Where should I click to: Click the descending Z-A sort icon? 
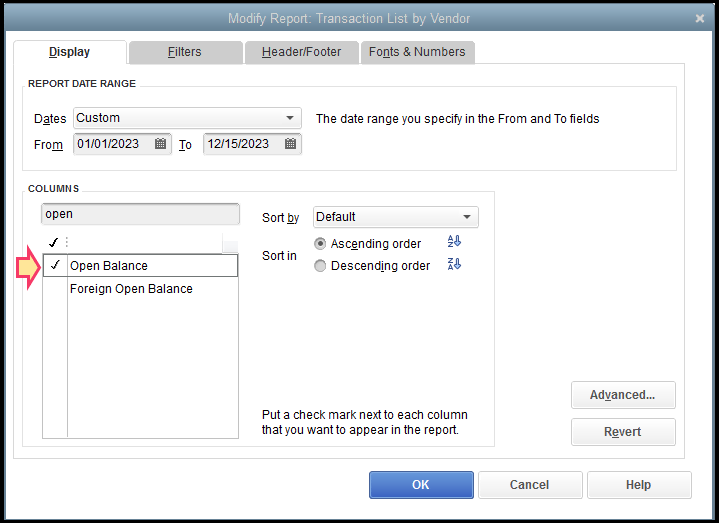pyautogui.click(x=454, y=264)
